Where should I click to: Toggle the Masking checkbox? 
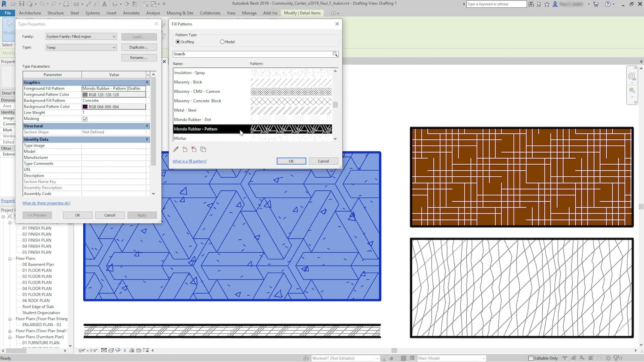[85, 119]
